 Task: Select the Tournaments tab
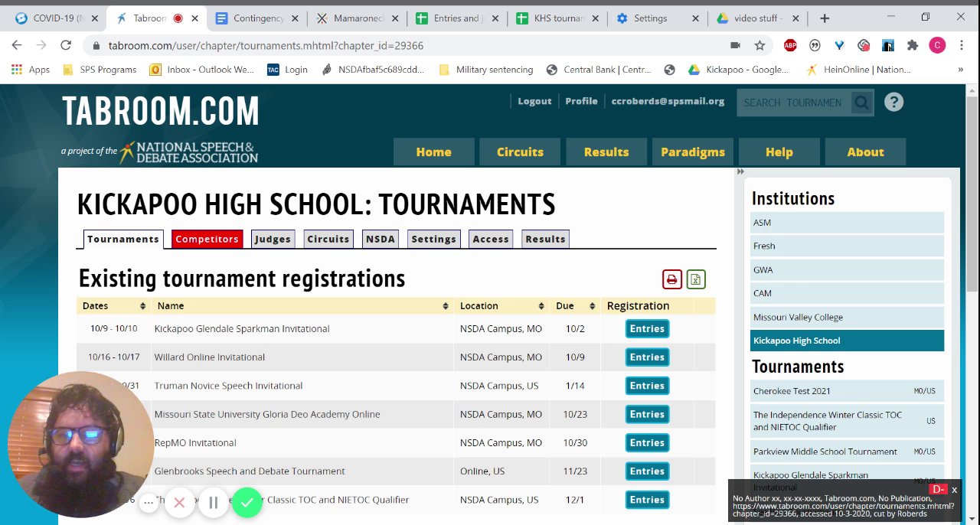coord(122,240)
